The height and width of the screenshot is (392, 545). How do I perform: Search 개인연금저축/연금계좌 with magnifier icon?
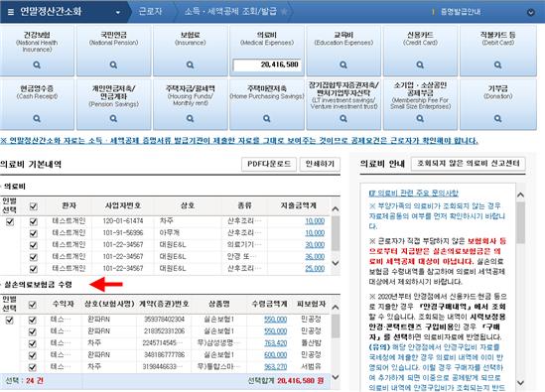pyautogui.click(x=113, y=118)
